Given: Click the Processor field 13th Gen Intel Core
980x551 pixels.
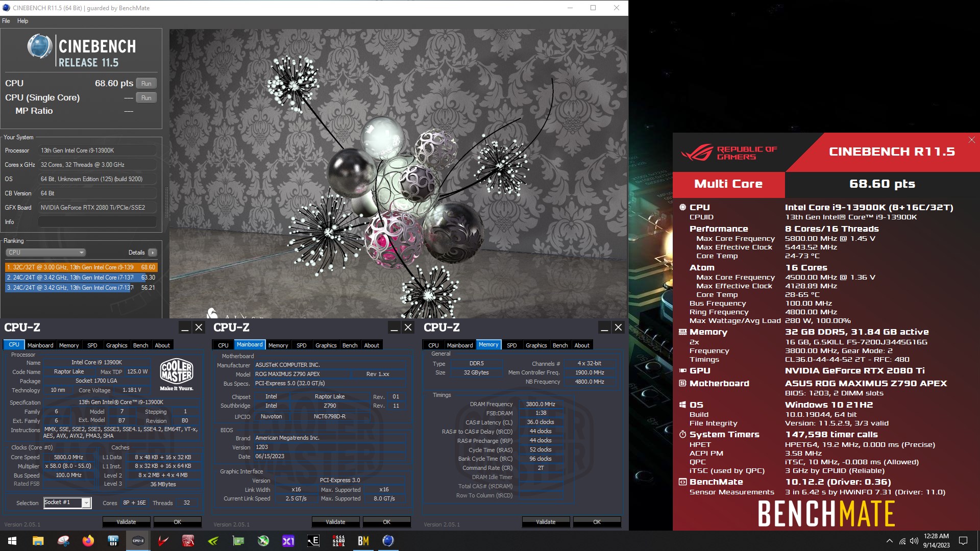Looking at the screenshot, I should tap(97, 151).
